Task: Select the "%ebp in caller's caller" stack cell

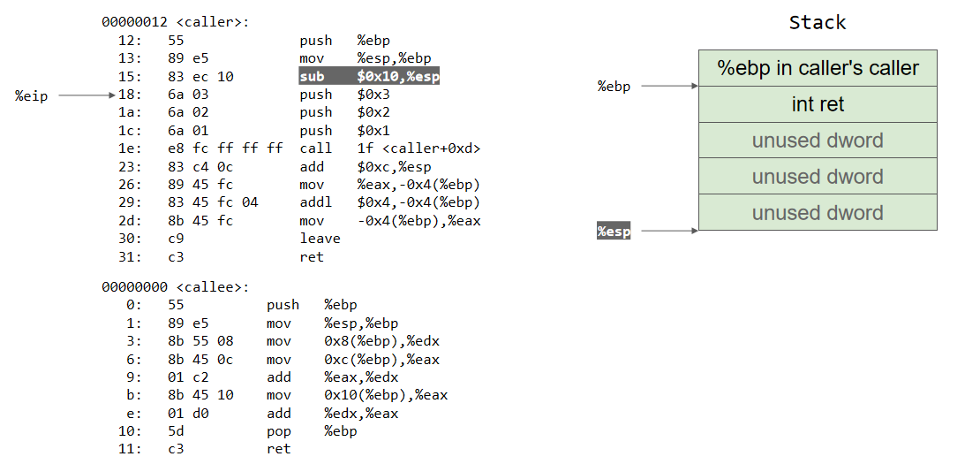Action: point(818,68)
